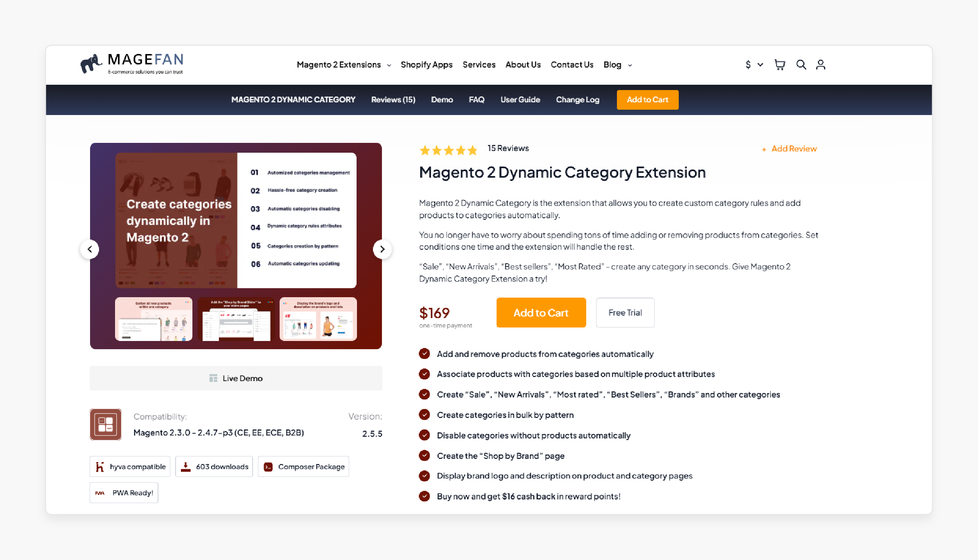
Task: Click 'Associate products with categories' feature text
Action: click(x=576, y=374)
